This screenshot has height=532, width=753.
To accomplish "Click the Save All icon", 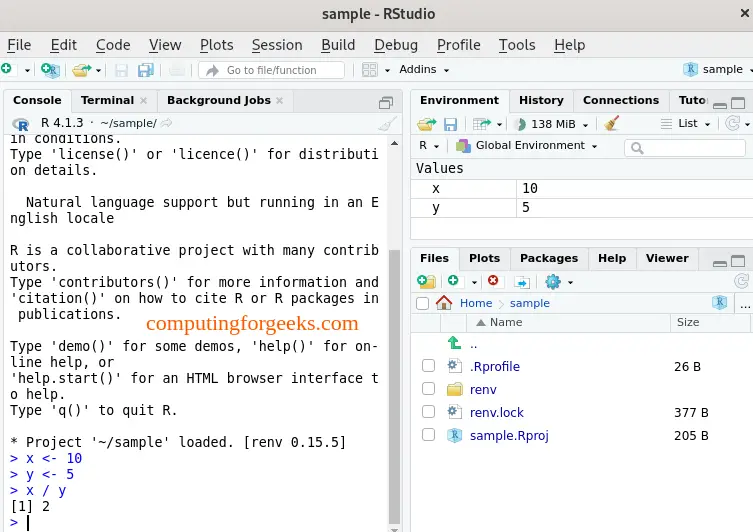I will pyautogui.click(x=146, y=70).
